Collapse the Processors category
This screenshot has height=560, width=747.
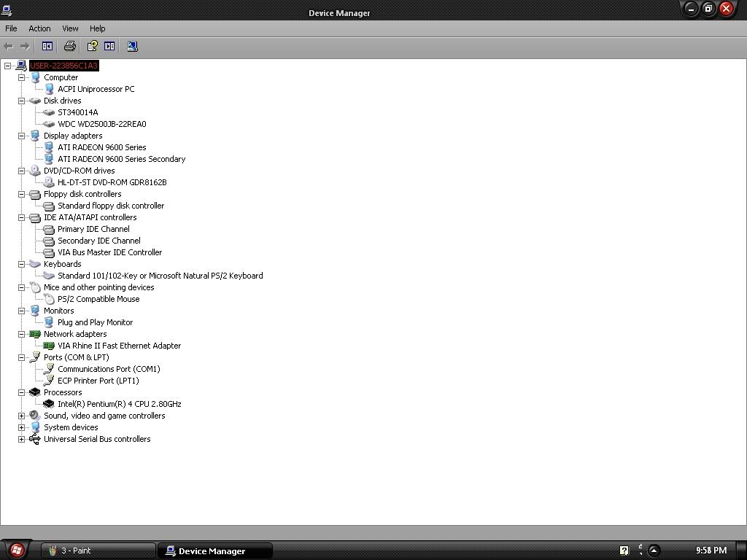[x=21, y=392]
